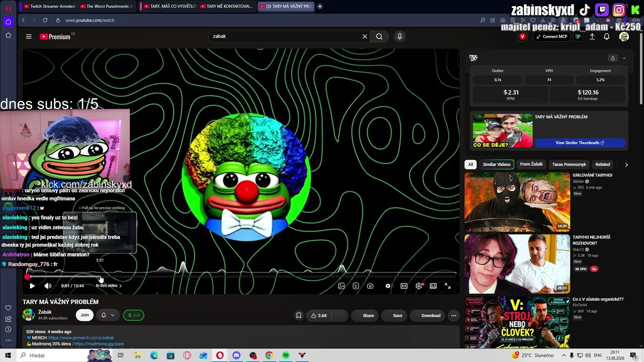Open the gomerch.cz MERCH link
The height and width of the screenshot is (362, 644).
point(81,338)
